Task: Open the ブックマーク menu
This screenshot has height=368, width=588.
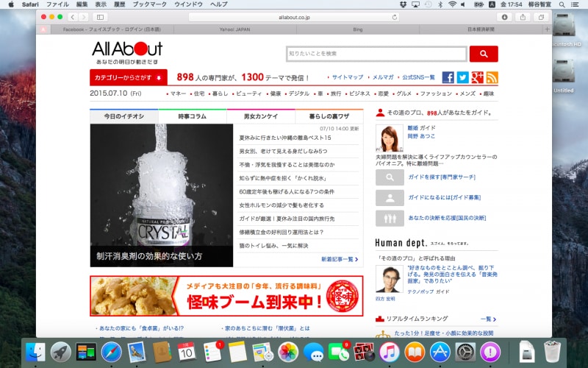Action: (x=150, y=4)
